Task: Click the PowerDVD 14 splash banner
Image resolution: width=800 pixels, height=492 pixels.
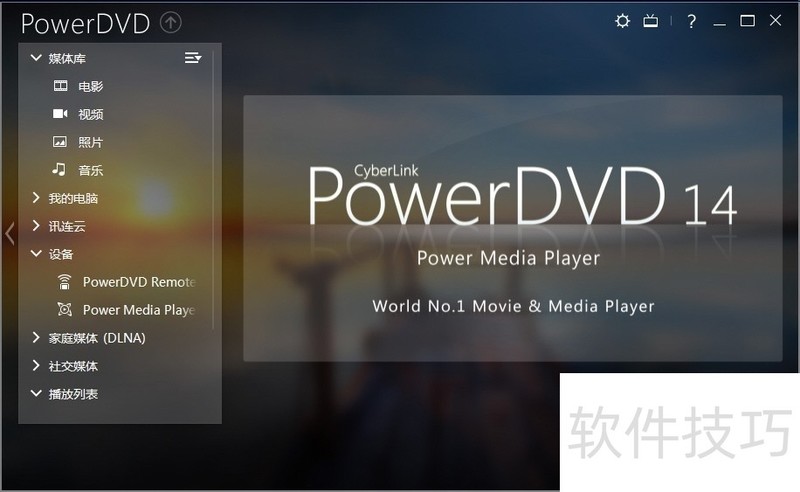Action: coord(513,228)
